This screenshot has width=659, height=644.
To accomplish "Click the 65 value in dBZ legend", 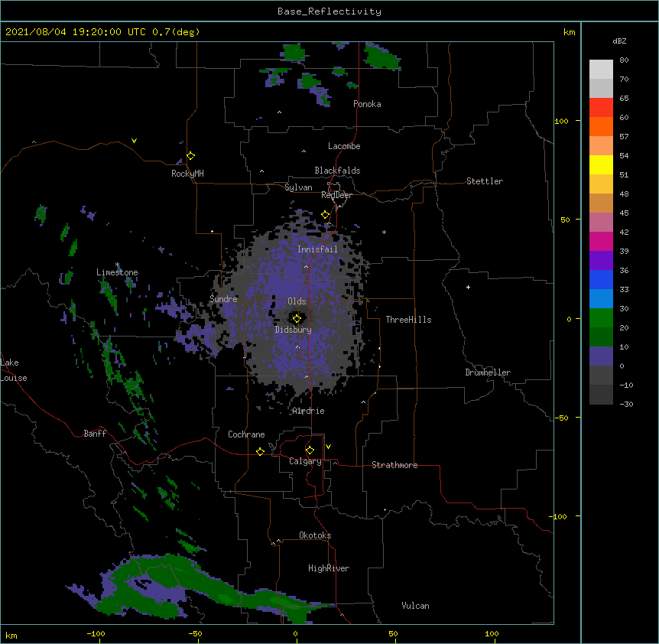I will click(x=624, y=98).
